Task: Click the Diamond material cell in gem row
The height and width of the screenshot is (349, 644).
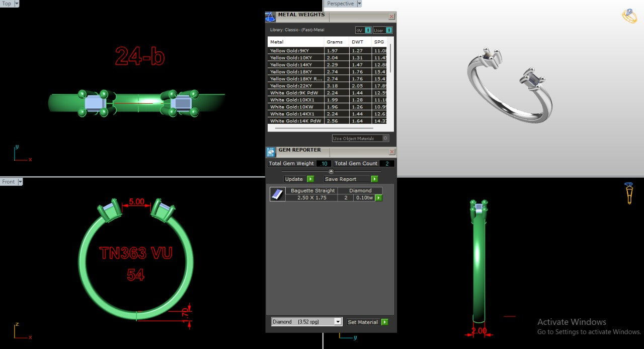Action: [x=360, y=191]
